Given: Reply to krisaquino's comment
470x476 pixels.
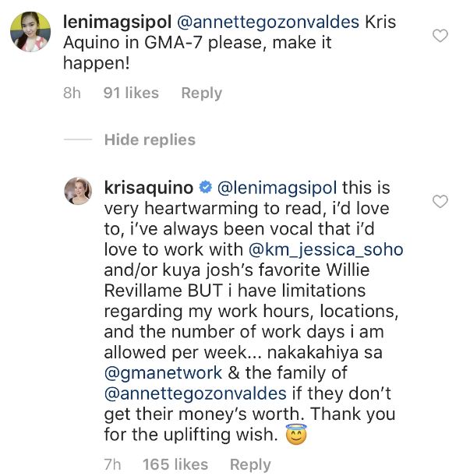Looking at the screenshot, I should pos(250,464).
